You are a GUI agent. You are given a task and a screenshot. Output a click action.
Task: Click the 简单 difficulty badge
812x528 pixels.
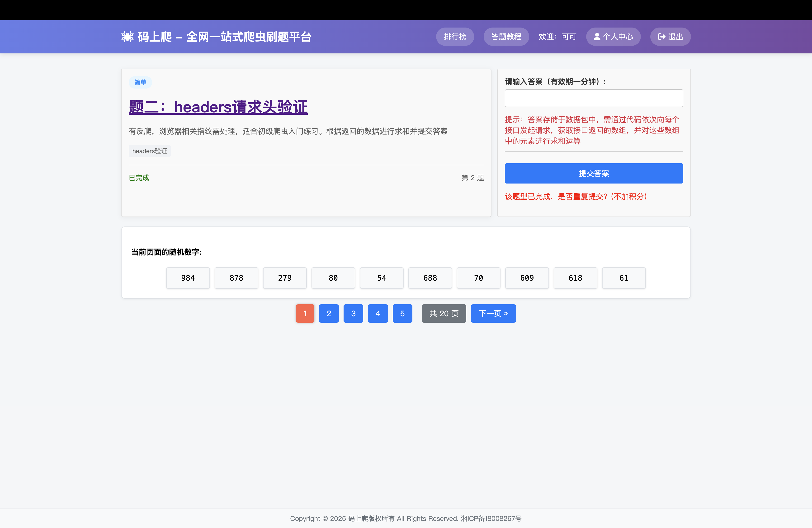140,83
